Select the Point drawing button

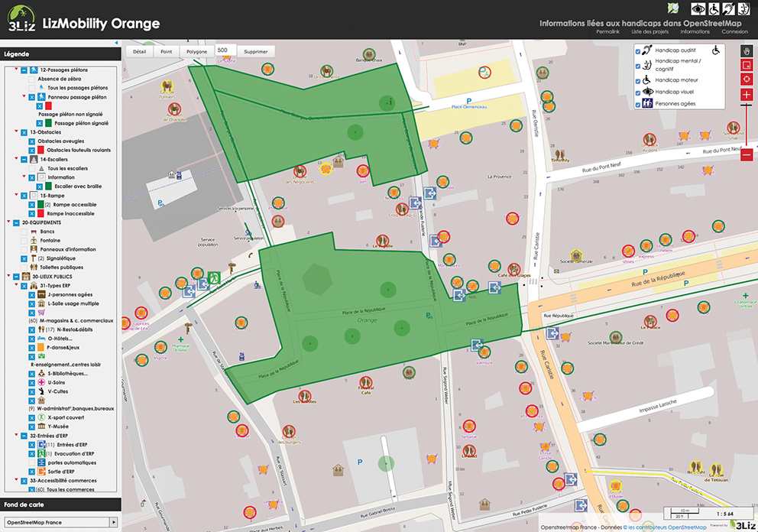click(167, 51)
